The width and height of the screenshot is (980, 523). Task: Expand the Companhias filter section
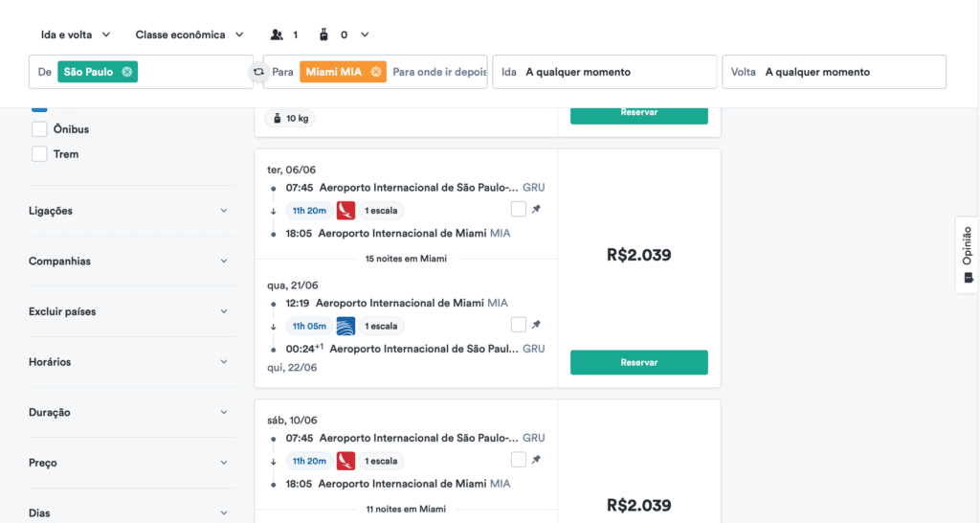point(129,261)
